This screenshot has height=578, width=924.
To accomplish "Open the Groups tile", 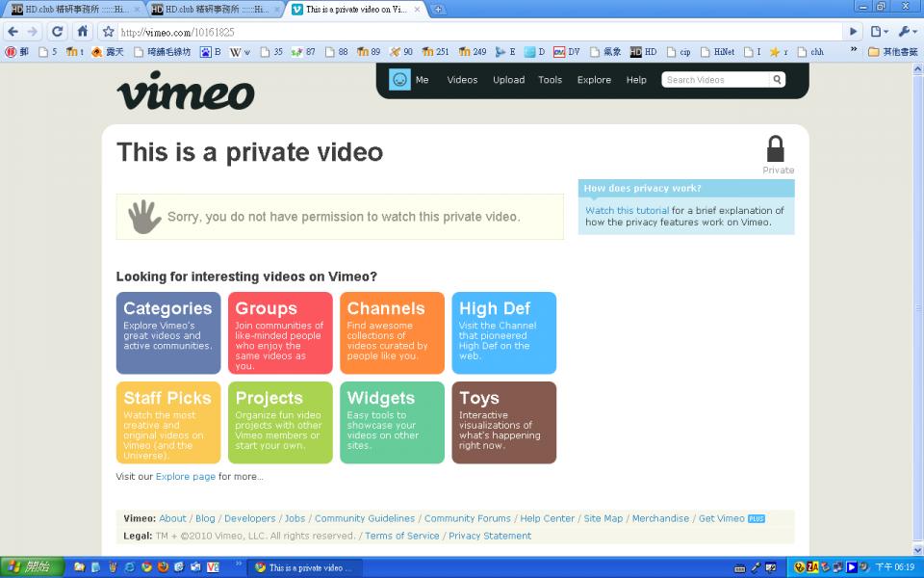I will tap(280, 332).
